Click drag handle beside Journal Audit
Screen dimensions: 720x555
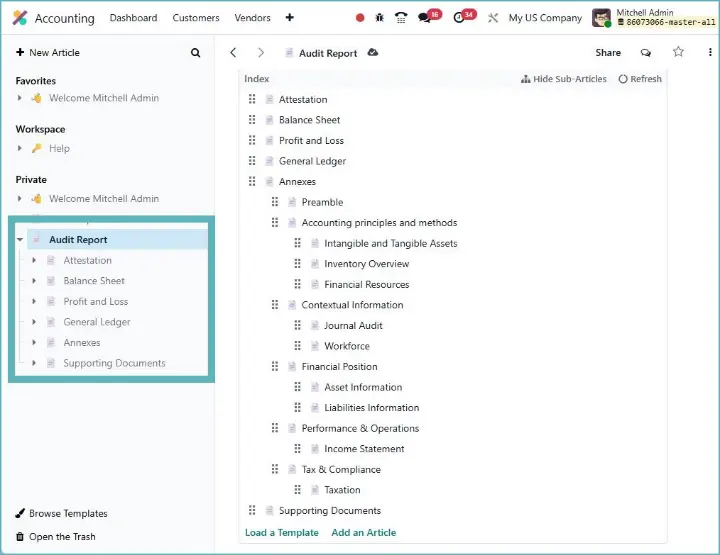coord(298,325)
